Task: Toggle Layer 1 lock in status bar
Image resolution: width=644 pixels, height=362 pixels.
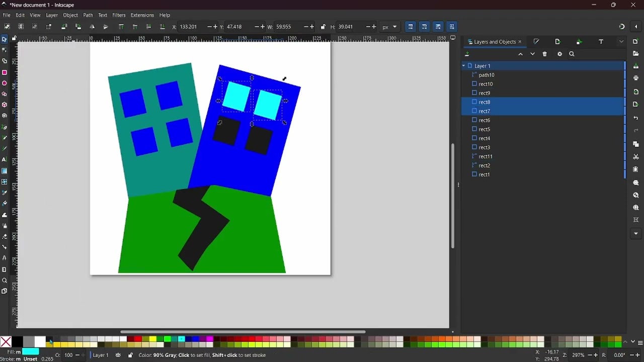Action: coord(130,355)
